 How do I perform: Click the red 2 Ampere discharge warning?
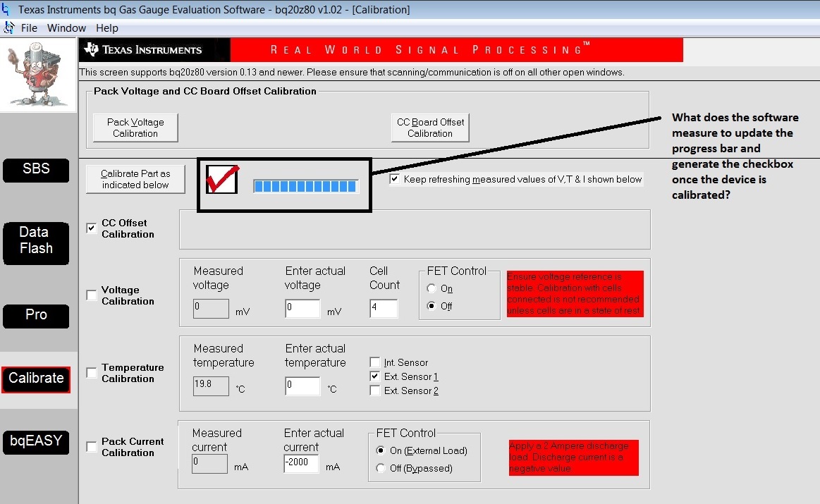574,457
